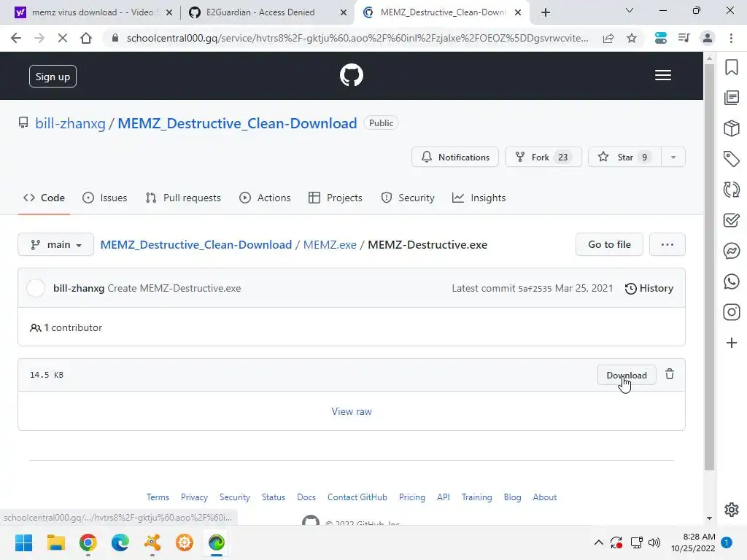Switch to the Code tab
Image resolution: width=747 pixels, height=560 pixels.
(44, 198)
